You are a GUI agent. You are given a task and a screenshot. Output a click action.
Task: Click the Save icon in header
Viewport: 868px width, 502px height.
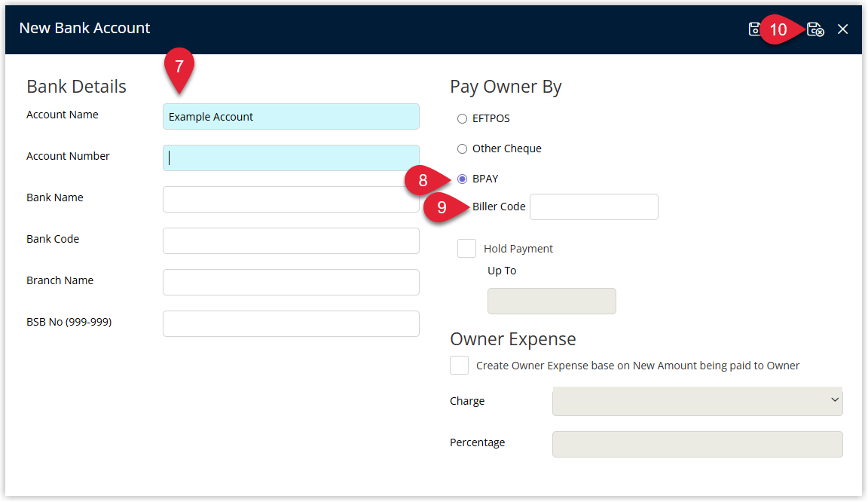coord(754,29)
